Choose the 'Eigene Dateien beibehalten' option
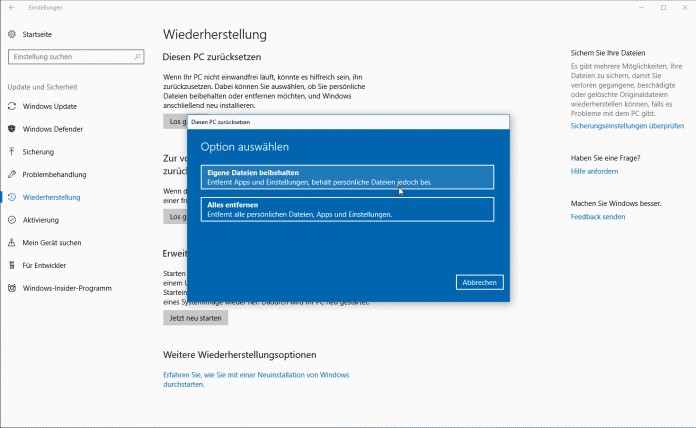 (x=347, y=177)
